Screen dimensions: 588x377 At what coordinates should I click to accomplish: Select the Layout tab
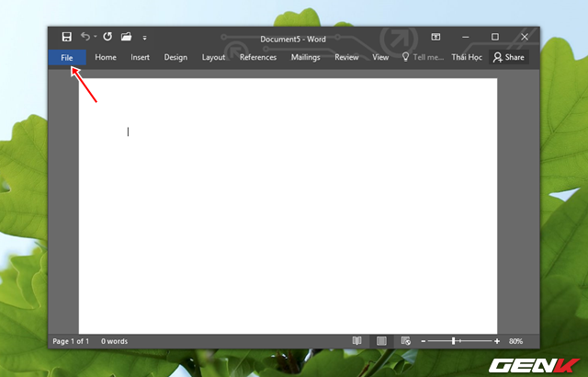[213, 57]
